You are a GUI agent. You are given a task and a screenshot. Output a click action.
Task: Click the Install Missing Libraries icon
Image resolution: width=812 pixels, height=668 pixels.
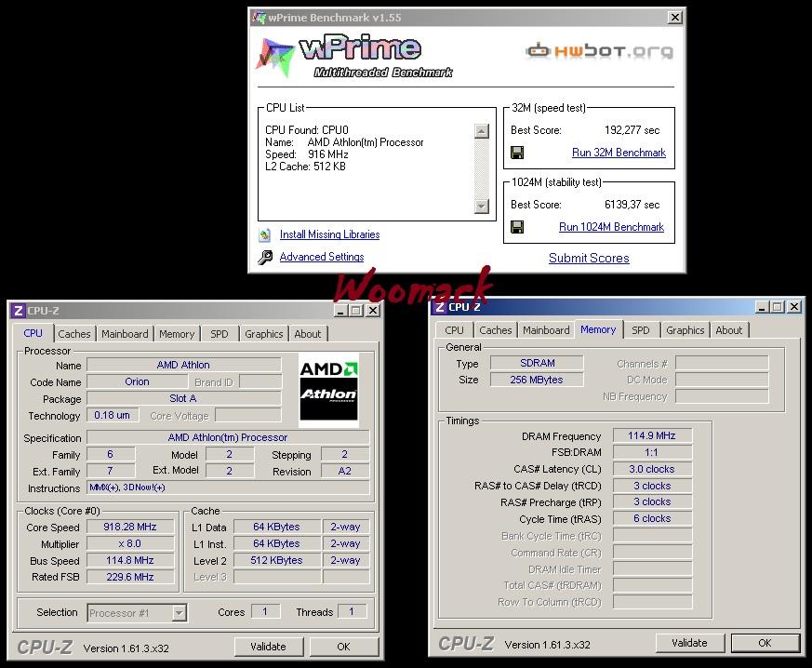tap(265, 234)
